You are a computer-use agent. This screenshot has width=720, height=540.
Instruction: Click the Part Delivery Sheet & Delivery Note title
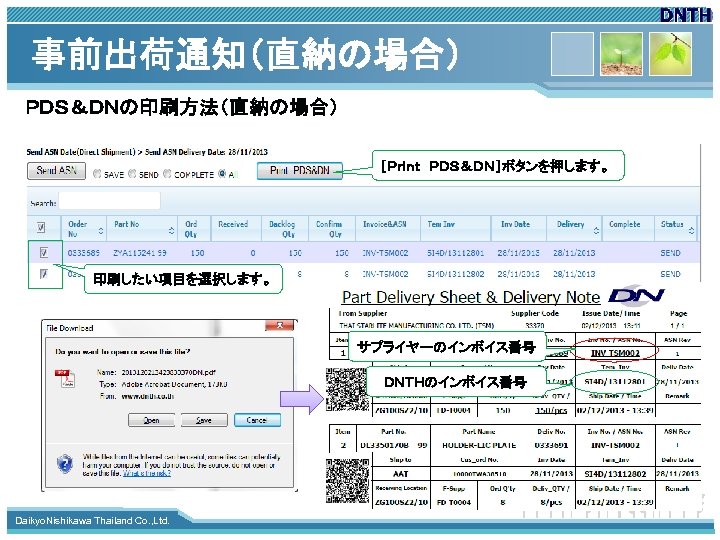coord(471,297)
